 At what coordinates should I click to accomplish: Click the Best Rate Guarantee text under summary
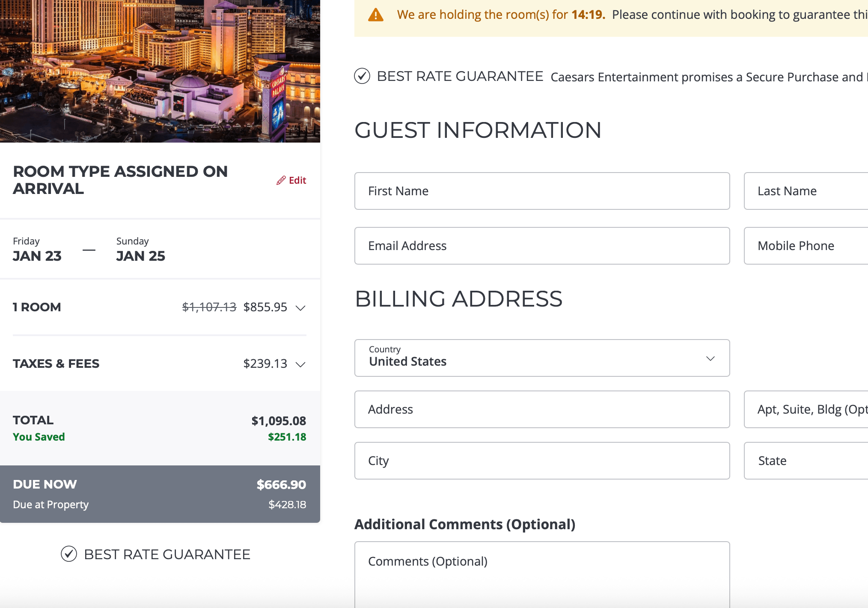[x=167, y=554]
